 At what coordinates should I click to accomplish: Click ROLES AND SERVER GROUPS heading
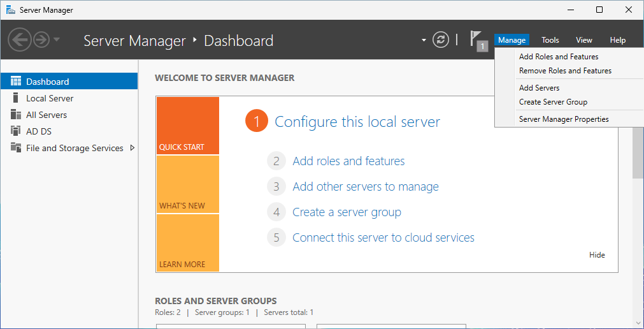tap(216, 301)
